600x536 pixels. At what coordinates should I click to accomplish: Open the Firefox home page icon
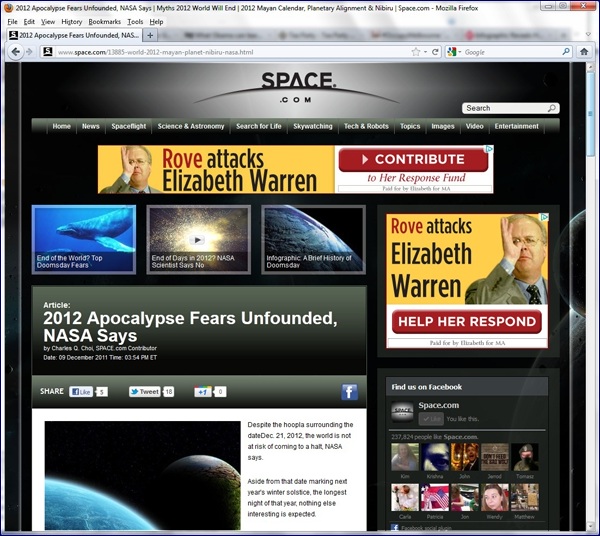[584, 52]
